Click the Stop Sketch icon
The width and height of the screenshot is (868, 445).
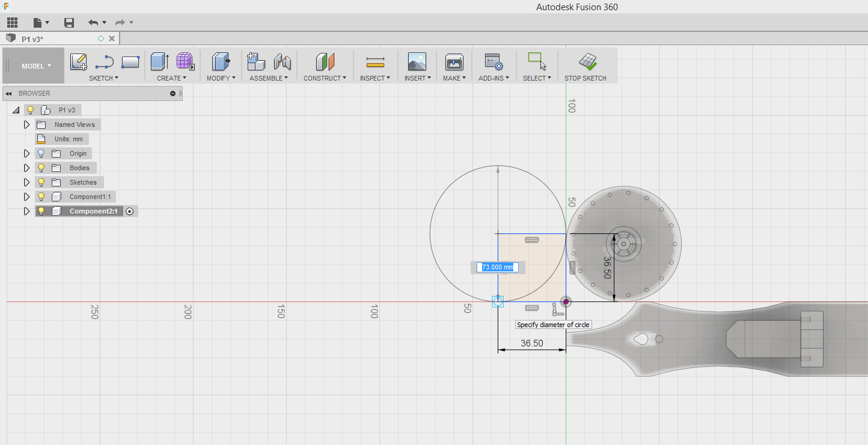click(x=587, y=61)
